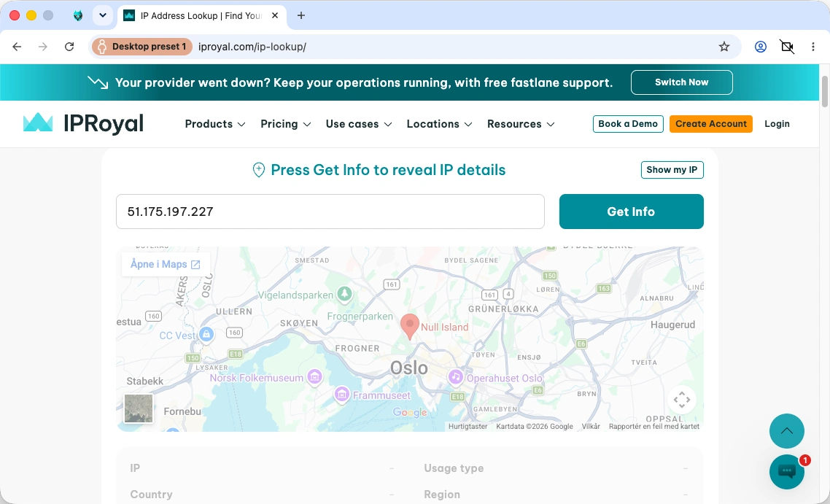Click the forward navigation arrow
This screenshot has height=504, width=830.
pyautogui.click(x=43, y=47)
